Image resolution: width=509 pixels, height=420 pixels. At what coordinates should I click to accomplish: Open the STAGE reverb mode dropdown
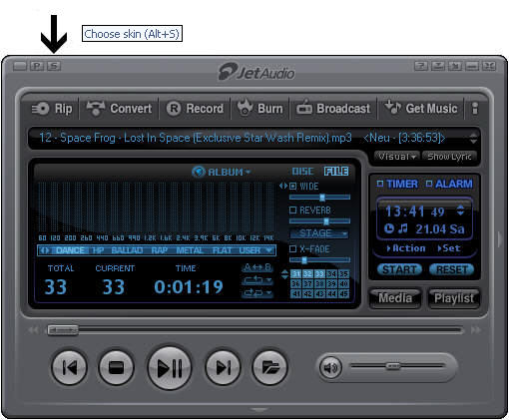click(319, 233)
